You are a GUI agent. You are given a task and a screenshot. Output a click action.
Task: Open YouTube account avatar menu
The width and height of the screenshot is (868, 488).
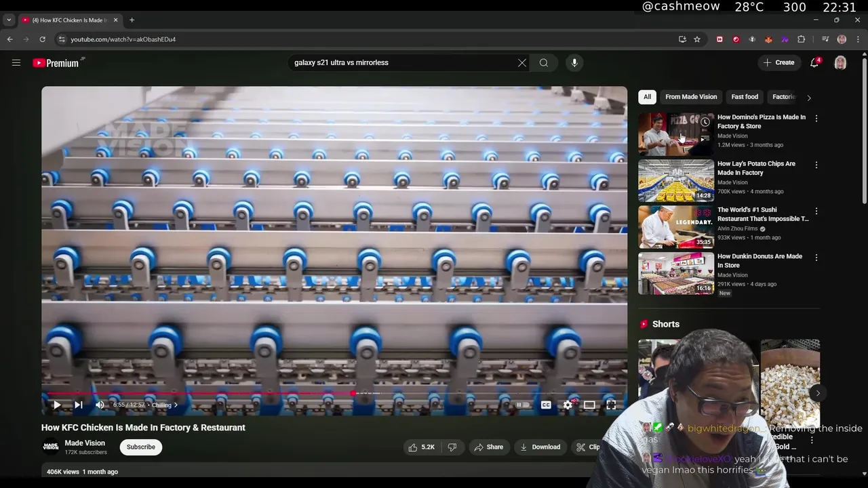(x=840, y=62)
